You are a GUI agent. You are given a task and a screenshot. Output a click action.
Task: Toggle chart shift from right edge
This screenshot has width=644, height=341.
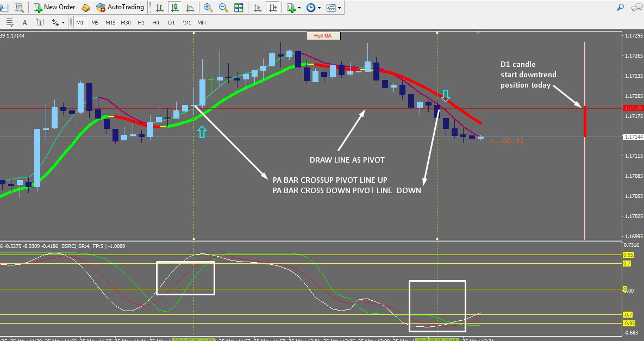click(273, 8)
